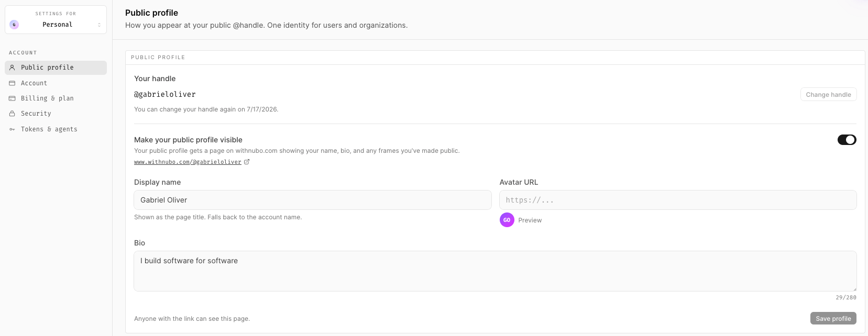This screenshot has height=336, width=868.
Task: Click 'Anyone with the link can see' text
Action: (x=192, y=318)
